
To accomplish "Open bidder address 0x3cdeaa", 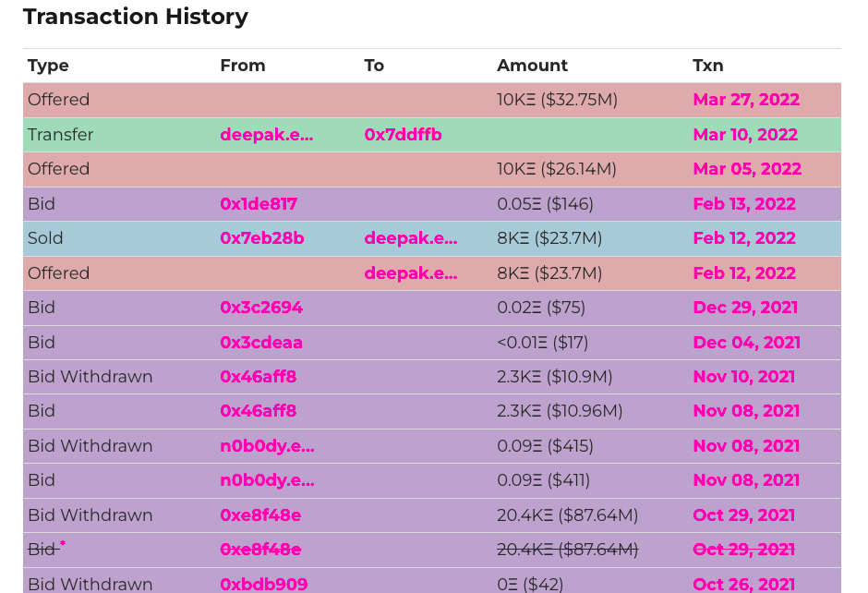I will pos(261,342).
